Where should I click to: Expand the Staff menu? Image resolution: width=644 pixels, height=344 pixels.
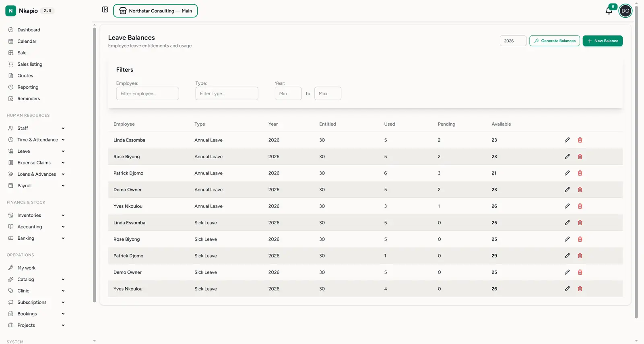coord(36,128)
